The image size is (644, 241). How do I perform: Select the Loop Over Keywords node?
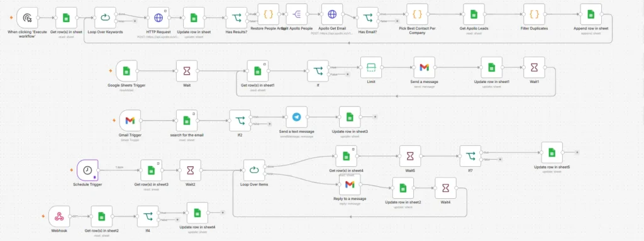[x=105, y=18]
